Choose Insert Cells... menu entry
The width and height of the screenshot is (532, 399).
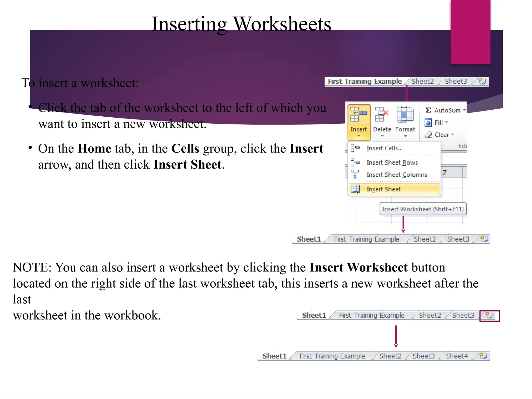coord(384,148)
